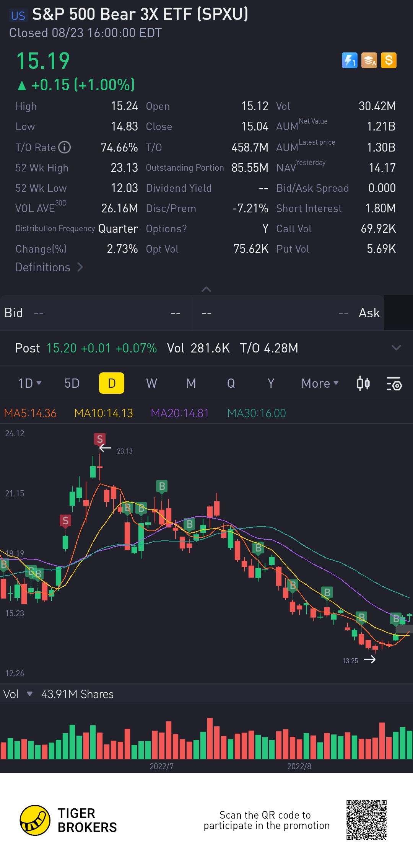Select the Q quarterly chart tab
The image size is (413, 868).
[231, 383]
